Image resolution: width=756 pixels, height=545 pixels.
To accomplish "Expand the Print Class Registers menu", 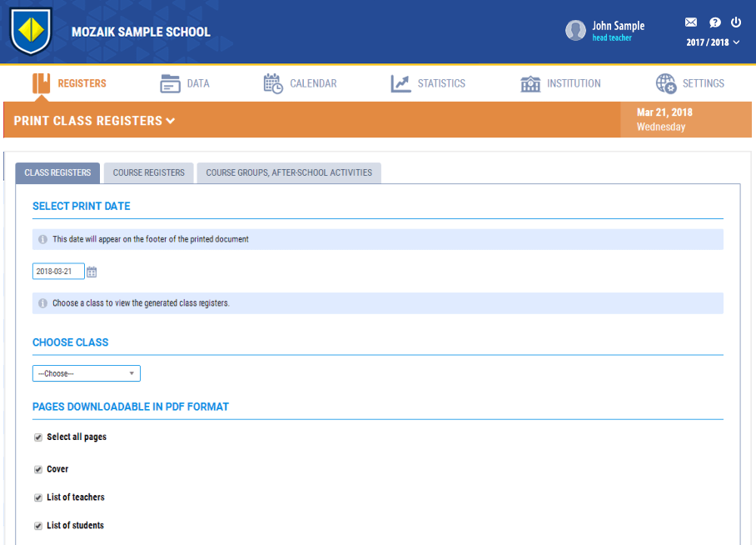I will pyautogui.click(x=94, y=121).
